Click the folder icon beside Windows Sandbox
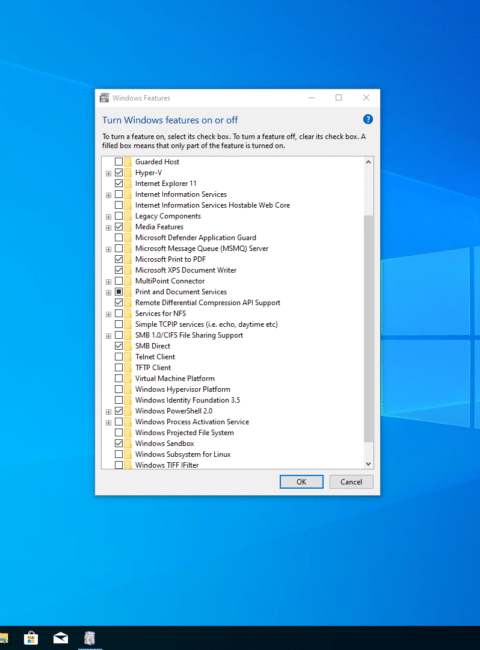This screenshot has width=480, height=650. [128, 443]
